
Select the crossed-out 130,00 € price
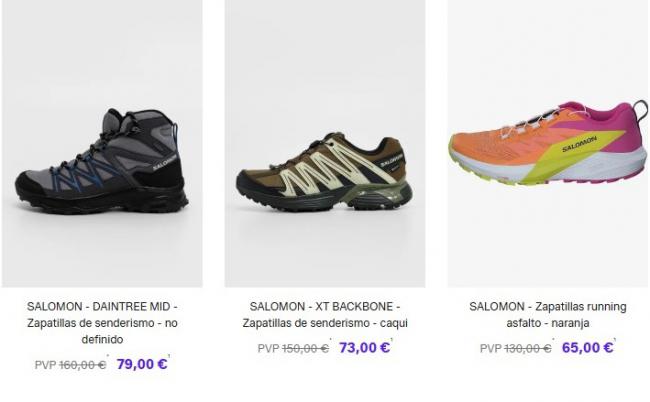(528, 349)
